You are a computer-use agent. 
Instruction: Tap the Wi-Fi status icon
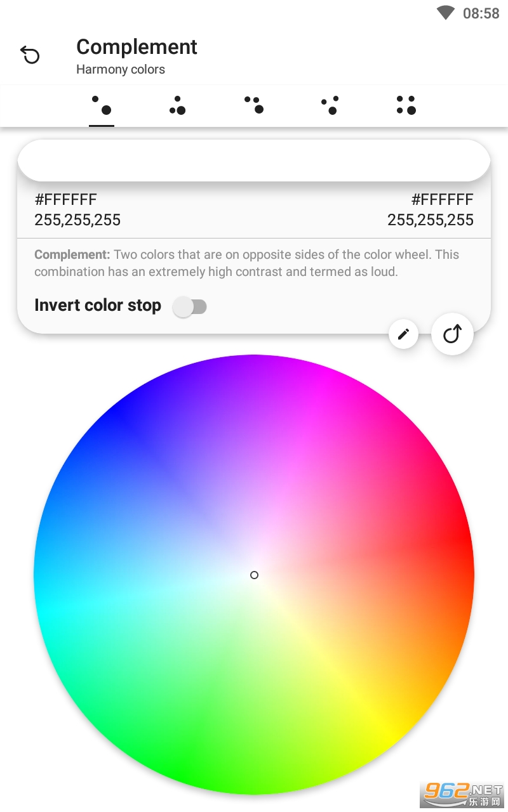[x=446, y=13]
